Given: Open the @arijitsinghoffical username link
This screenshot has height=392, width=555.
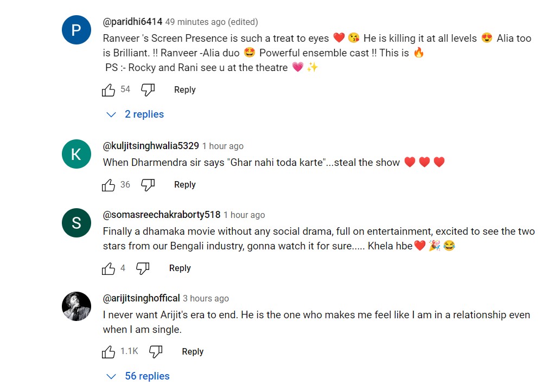Looking at the screenshot, I should tap(141, 299).
